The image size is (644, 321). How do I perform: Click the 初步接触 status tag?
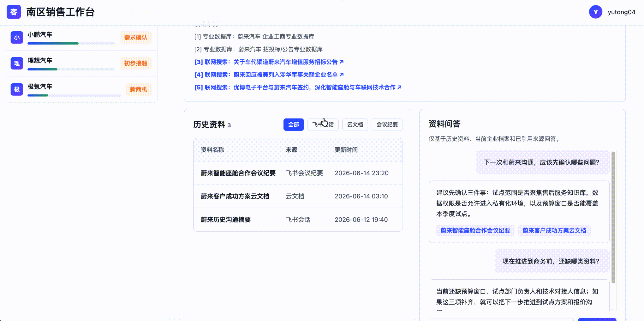[136, 63]
